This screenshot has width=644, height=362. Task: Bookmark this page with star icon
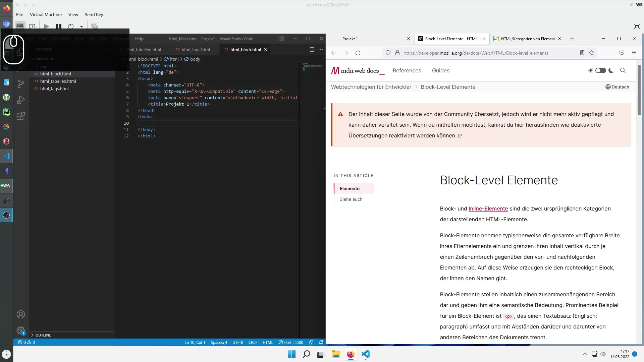[592, 53]
